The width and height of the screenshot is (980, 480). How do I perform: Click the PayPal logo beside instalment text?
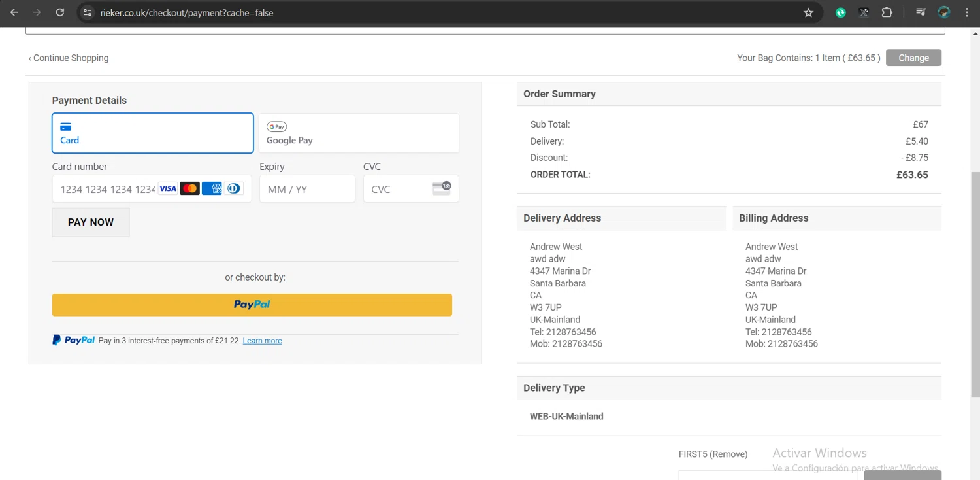pos(73,340)
